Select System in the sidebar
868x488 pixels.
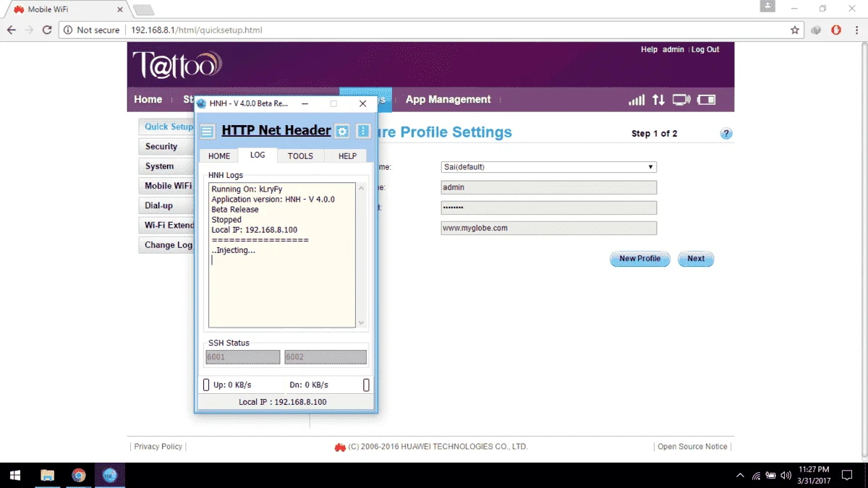point(166,166)
